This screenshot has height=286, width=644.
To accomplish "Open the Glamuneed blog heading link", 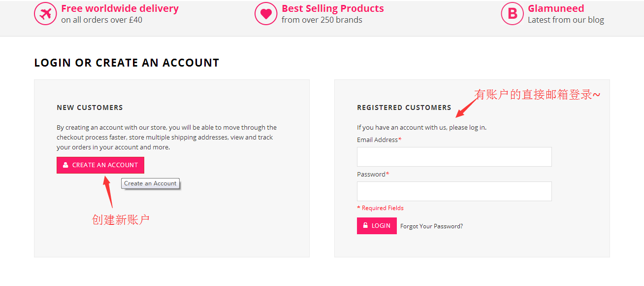I will tap(556, 8).
